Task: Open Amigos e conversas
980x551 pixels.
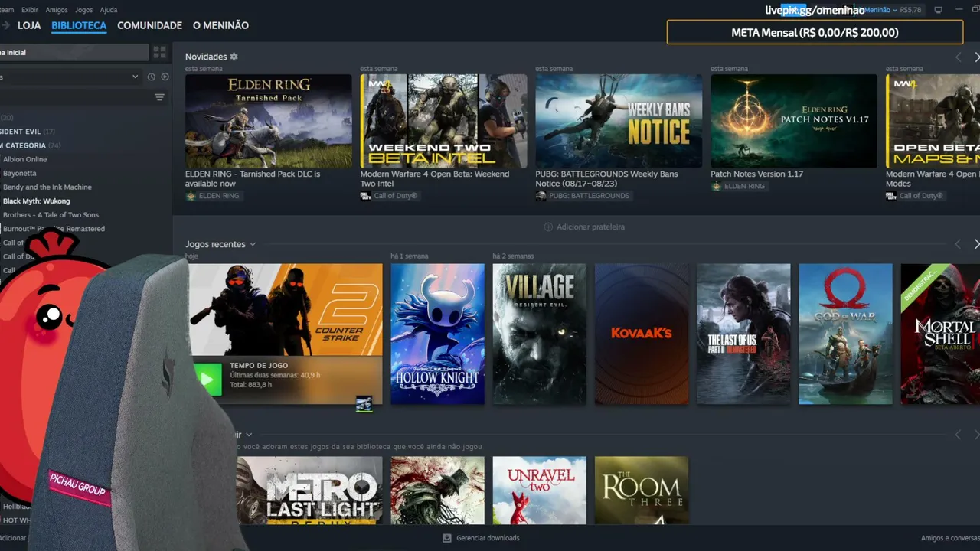Action: [x=950, y=538]
